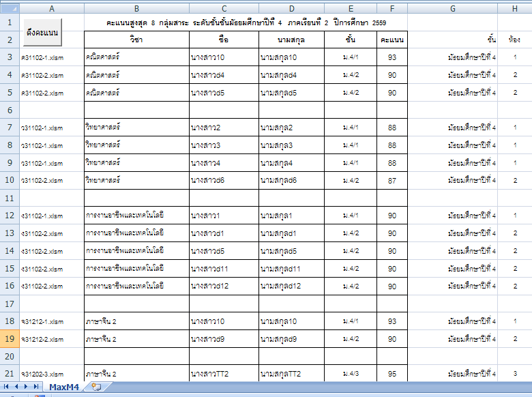Viewport: 532px width, 397px height.
Task: Select row 19 header
Action: 10,338
